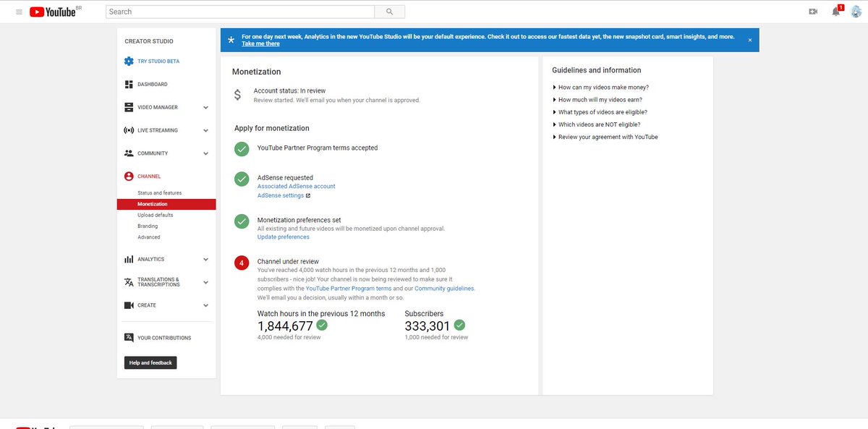868x429 pixels.
Task: Open Advanced channel submenu item
Action: [149, 237]
